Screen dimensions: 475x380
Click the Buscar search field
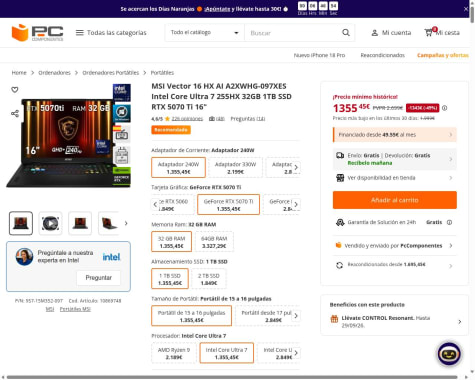tap(292, 33)
